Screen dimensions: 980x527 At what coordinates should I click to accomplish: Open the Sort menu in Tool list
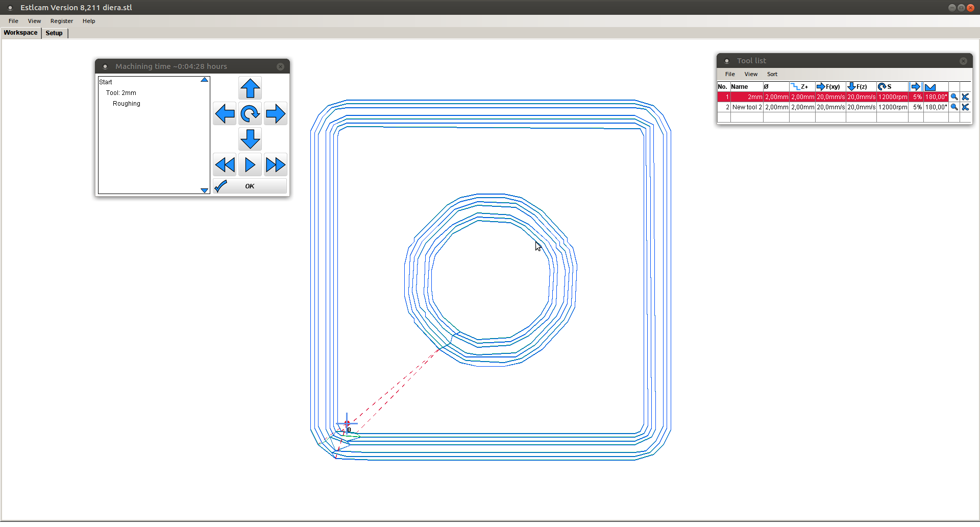772,75
